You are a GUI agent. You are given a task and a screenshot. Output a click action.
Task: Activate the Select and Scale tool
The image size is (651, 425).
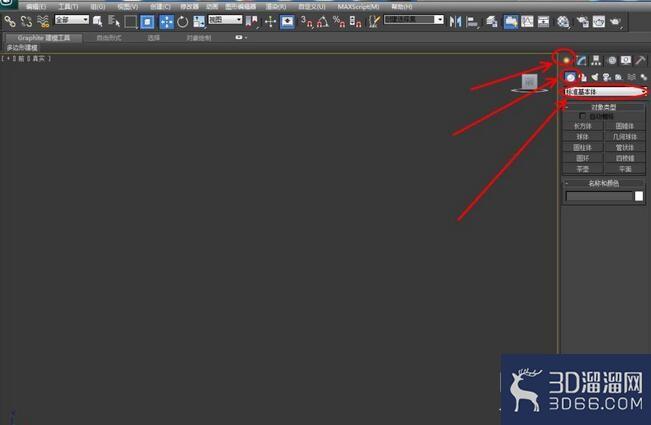coord(199,21)
